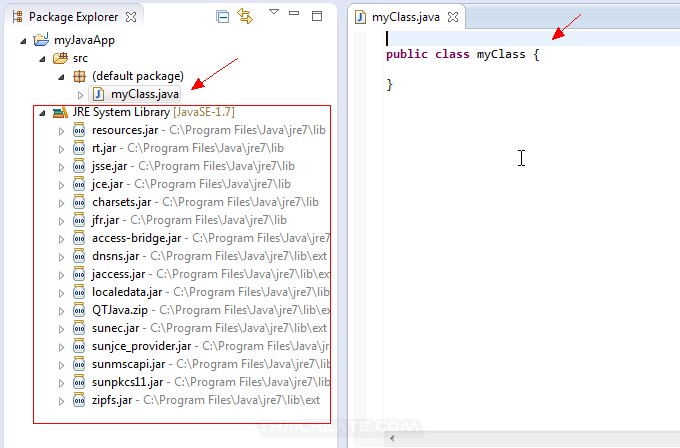Click the QTJava.zip archive icon
This screenshot has width=680, height=448.
pos(79,310)
